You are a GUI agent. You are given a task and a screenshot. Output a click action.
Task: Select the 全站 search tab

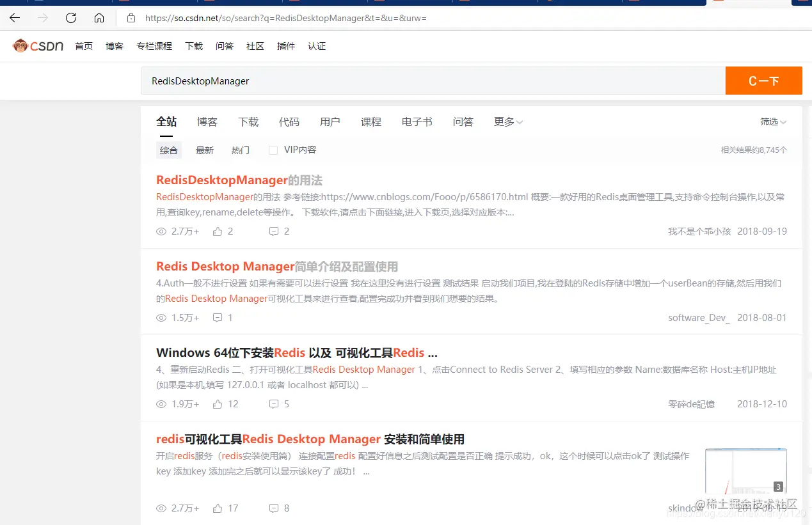click(x=166, y=121)
